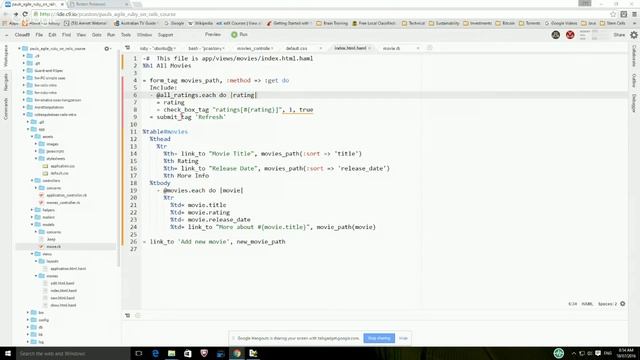
Task: Open application.css in file tree
Action: pos(62,166)
